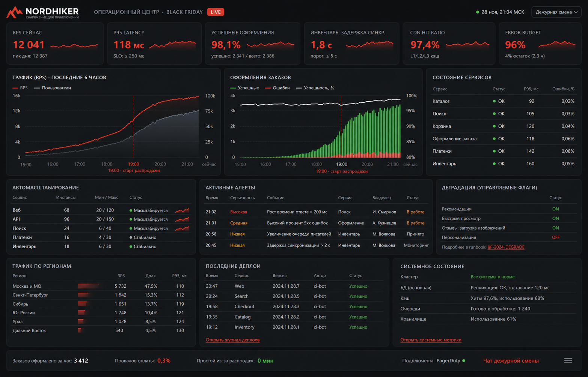Follow the Открыть системные метрики link
Viewport: 588px width, 377px height.
point(431,340)
